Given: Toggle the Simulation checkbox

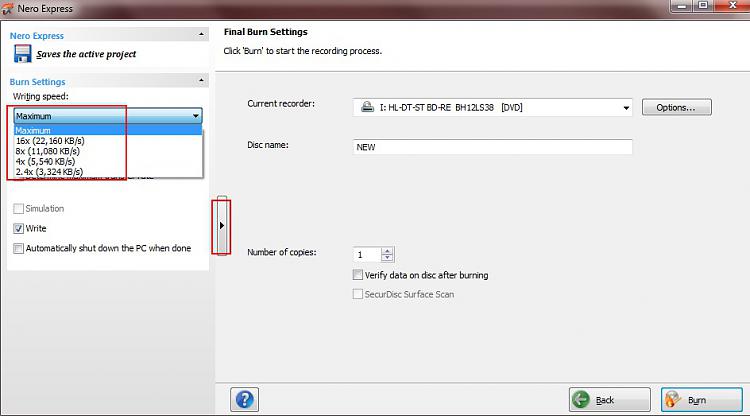Looking at the screenshot, I should click(x=19, y=208).
